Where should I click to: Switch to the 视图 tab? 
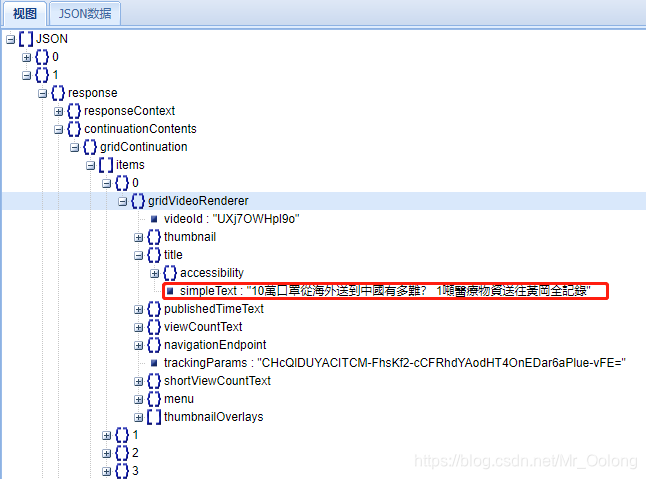click(x=24, y=14)
